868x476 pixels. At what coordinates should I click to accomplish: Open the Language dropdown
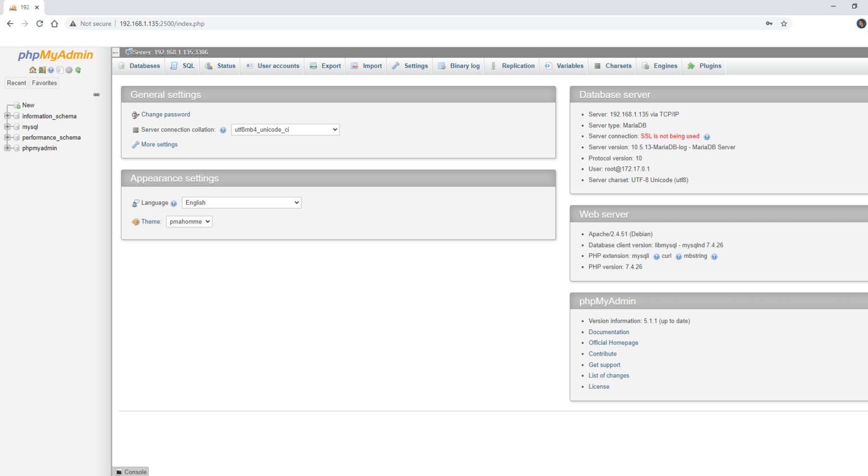pos(241,202)
